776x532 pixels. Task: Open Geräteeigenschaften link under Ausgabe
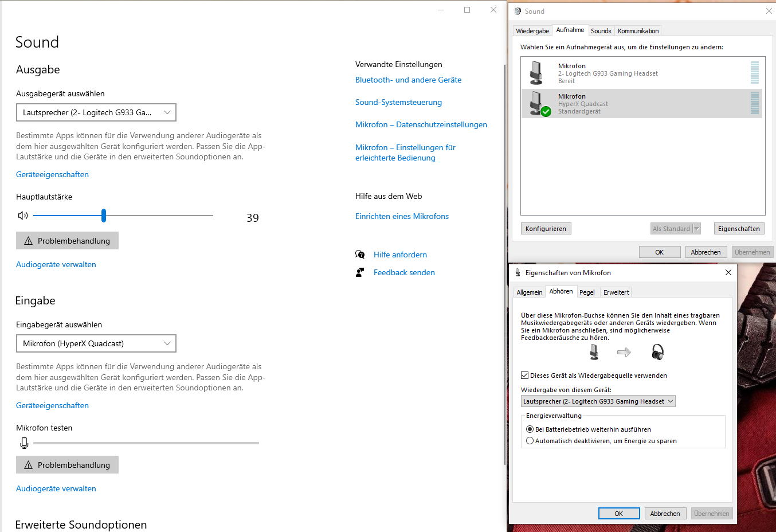[x=52, y=174]
